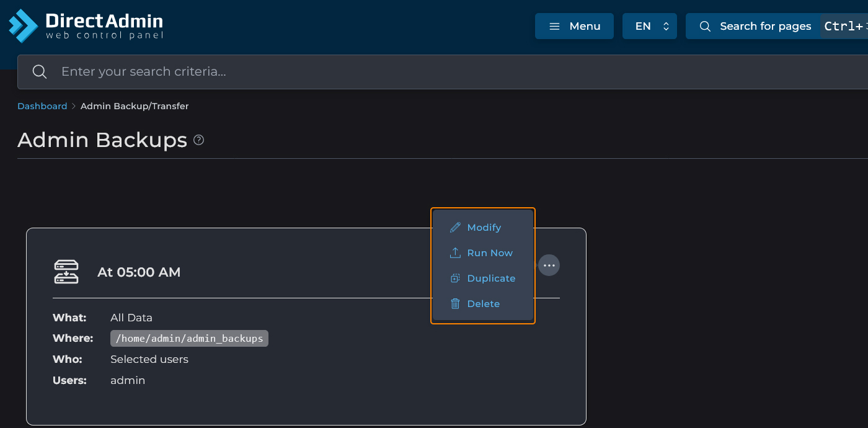Image resolution: width=868 pixels, height=428 pixels.
Task: Click the breadcrumb chevron separator
Action: click(x=74, y=106)
